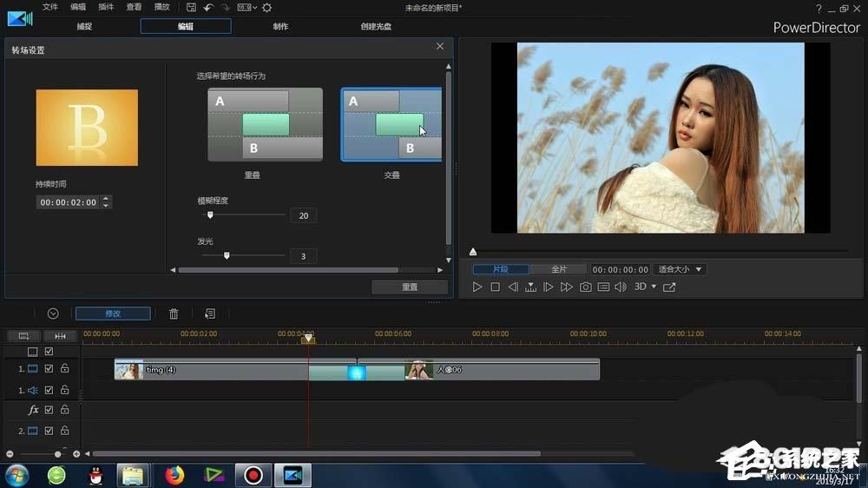Screen dimensions: 868x488
Task: Click the settings panel scroll-down arrow
Action: [x=449, y=260]
